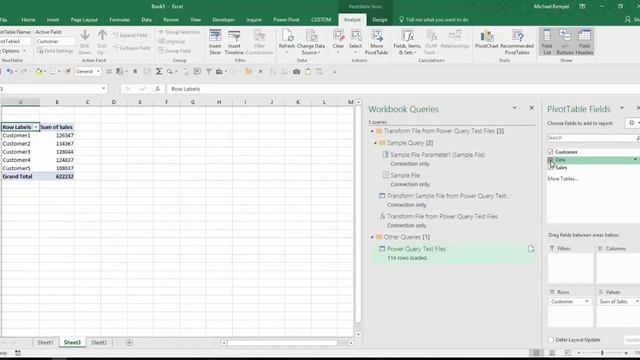Click the zoom in plus button
The height and width of the screenshot is (360, 640).
pyautogui.click(x=626, y=353)
